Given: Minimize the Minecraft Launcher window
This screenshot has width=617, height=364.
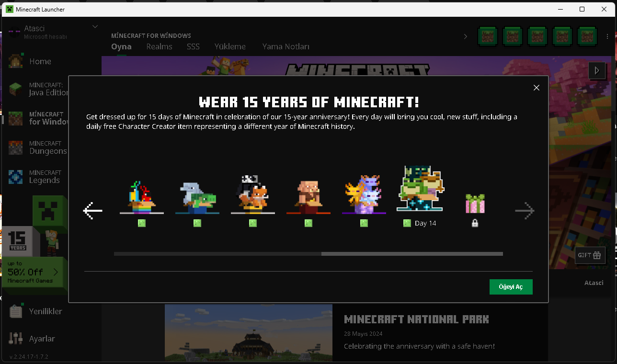Looking at the screenshot, I should [560, 9].
